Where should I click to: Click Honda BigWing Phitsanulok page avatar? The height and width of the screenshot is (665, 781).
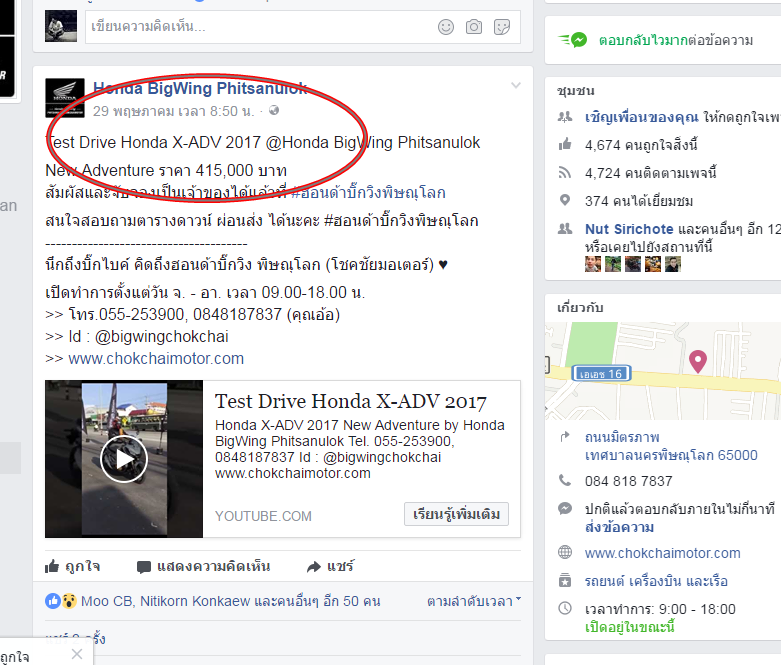coord(65,98)
